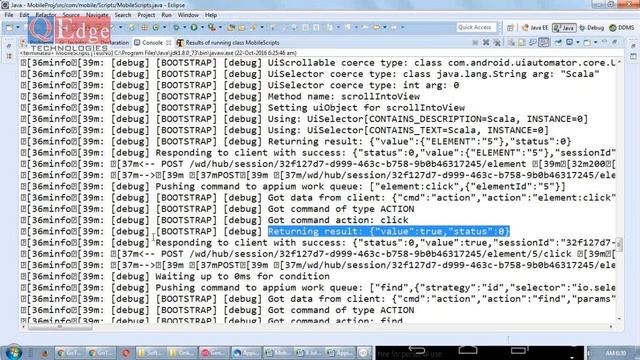Click the New Java Package icon

(x=144, y=27)
